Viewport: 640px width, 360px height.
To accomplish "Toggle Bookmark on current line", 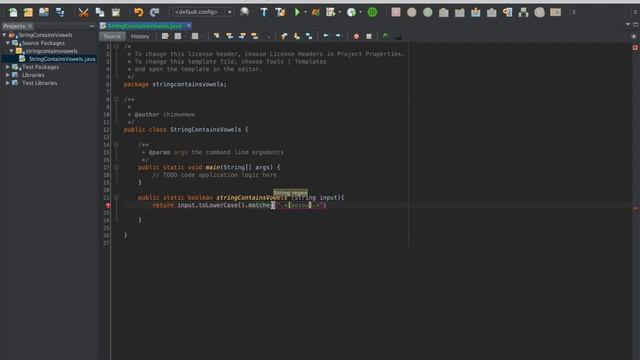I will [309, 36].
